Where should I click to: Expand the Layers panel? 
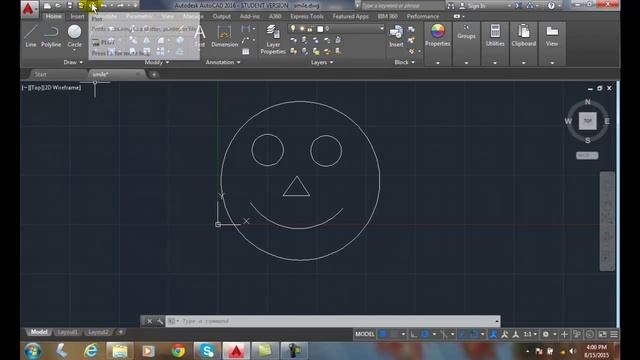(x=322, y=62)
